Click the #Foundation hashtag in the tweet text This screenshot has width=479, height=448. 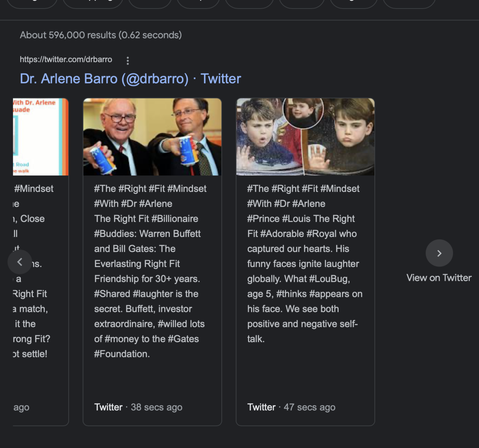(122, 354)
